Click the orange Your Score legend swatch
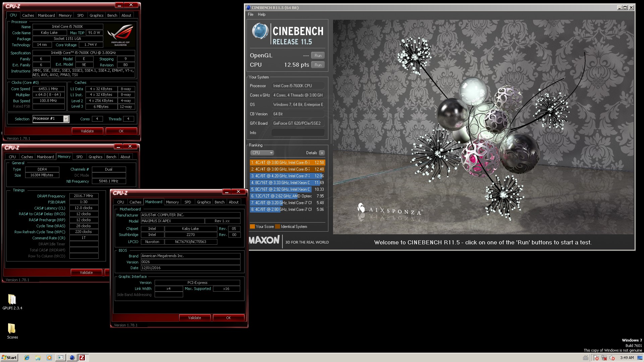The image size is (644, 362). pos(252,227)
